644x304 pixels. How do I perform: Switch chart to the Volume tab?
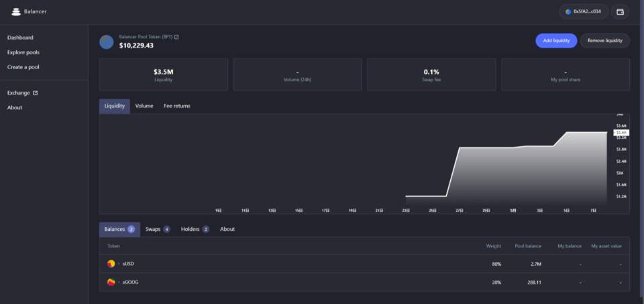point(144,106)
